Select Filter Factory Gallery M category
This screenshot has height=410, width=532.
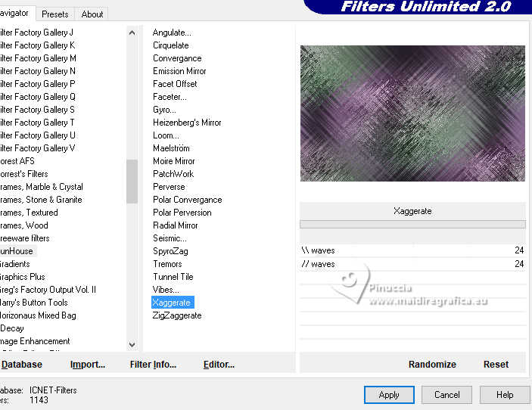pos(38,58)
